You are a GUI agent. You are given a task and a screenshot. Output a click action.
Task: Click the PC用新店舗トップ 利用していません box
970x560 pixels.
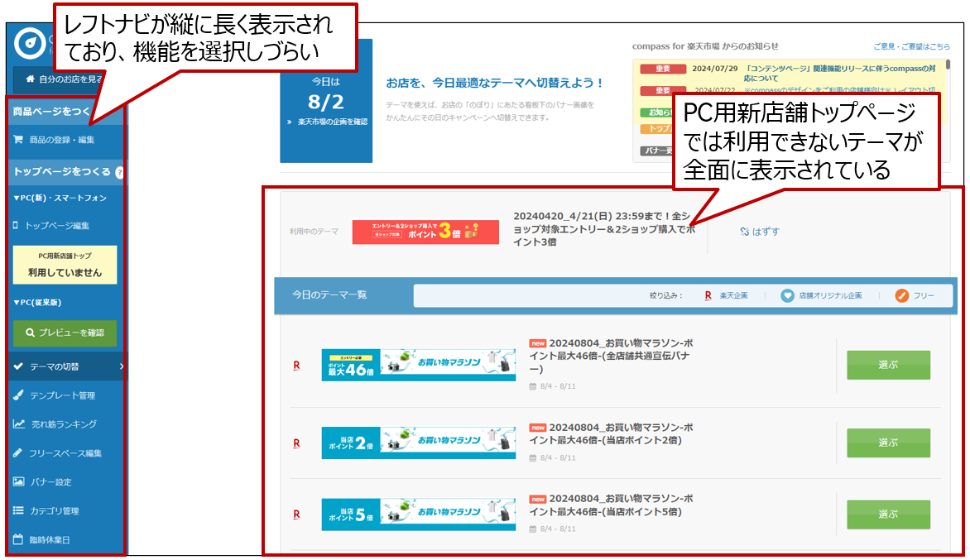coord(65,265)
